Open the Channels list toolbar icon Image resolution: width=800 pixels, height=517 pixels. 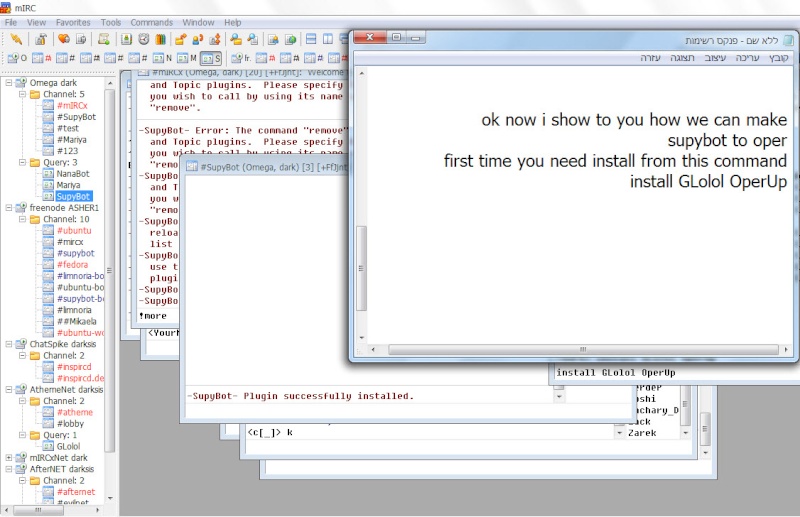pos(81,39)
